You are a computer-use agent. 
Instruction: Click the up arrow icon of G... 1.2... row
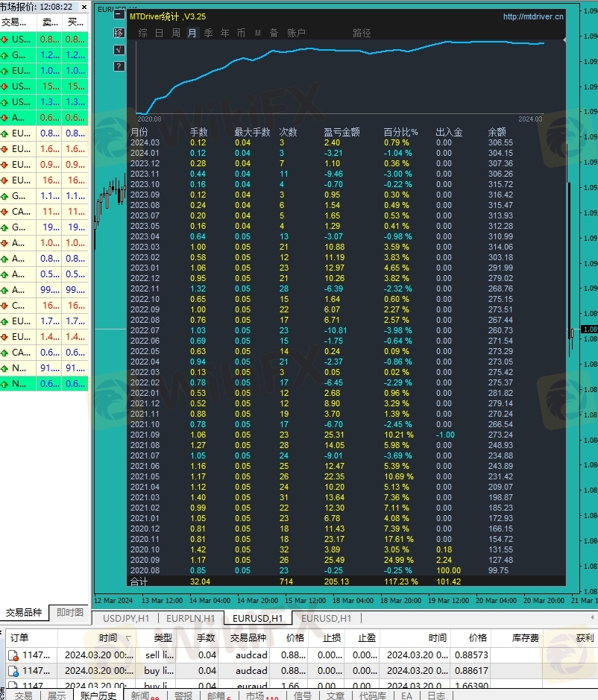point(4,55)
